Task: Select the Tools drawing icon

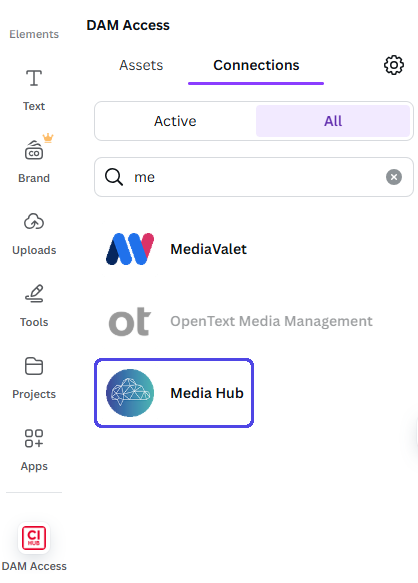Action: click(x=34, y=294)
